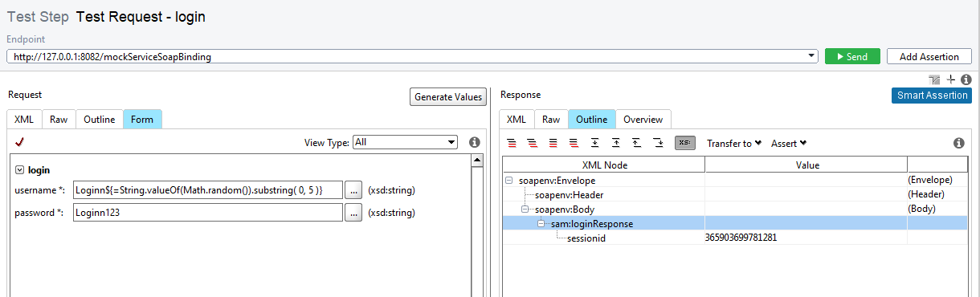Click the info icon at right of Response toolbar

coord(958,143)
